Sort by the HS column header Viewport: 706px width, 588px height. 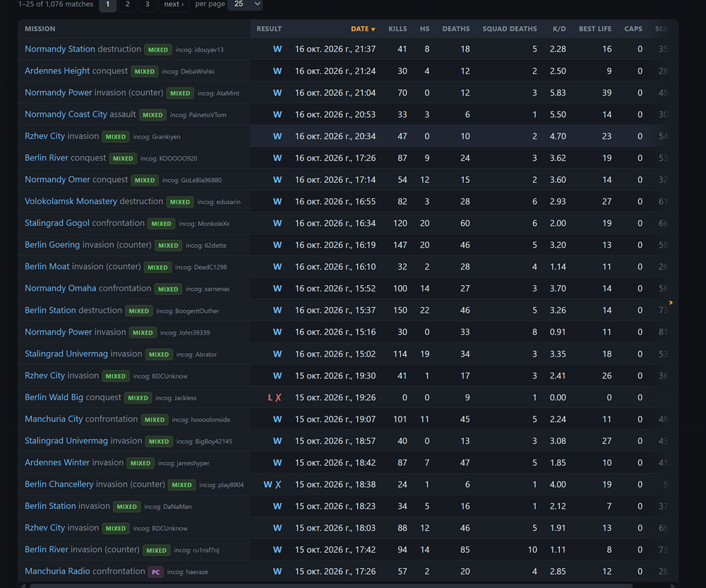point(424,29)
